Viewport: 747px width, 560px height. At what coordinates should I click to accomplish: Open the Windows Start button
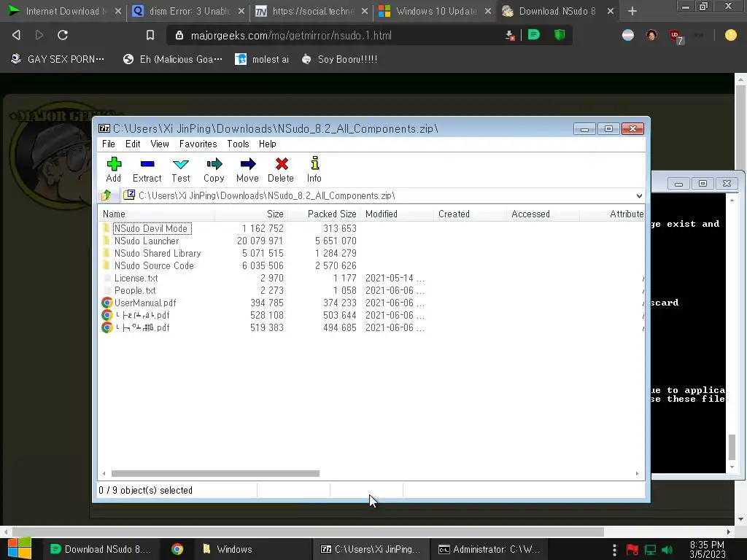[20, 549]
